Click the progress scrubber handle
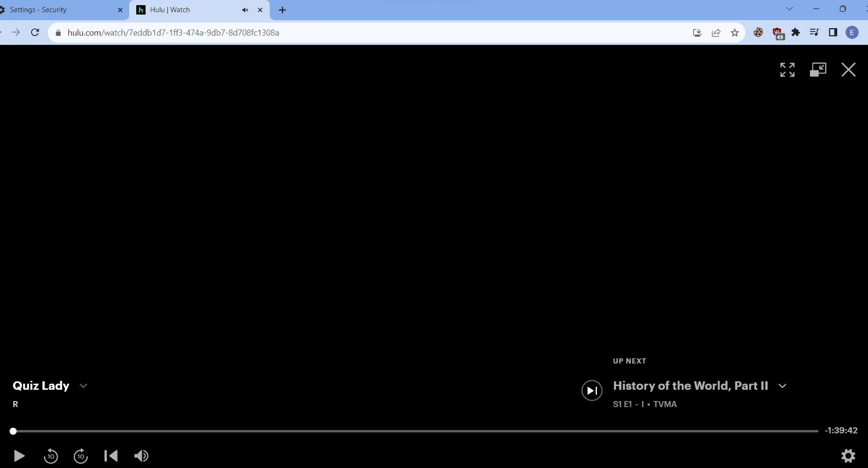The image size is (868, 468). (x=13, y=431)
